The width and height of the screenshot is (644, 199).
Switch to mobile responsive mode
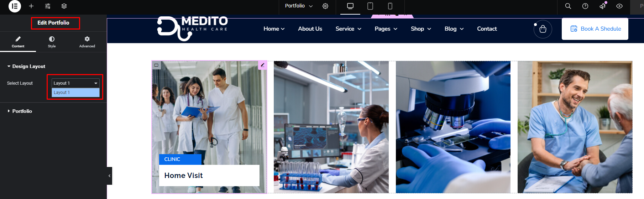point(390,6)
